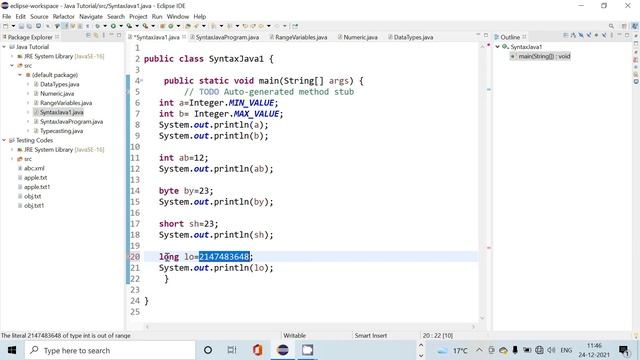Open the File menu
The image size is (640, 360).
[x=7, y=16]
